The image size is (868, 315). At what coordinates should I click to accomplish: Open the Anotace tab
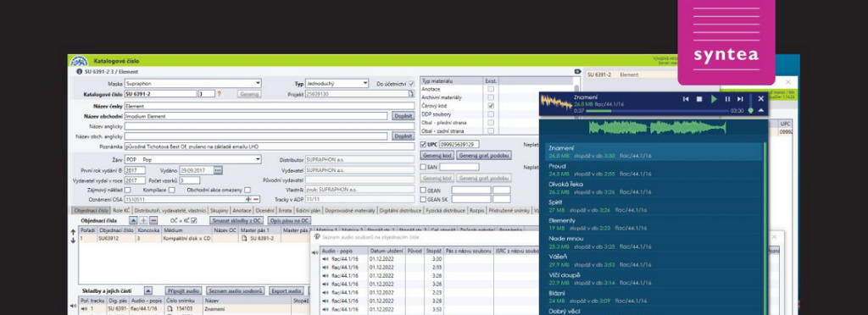pyautogui.click(x=242, y=211)
